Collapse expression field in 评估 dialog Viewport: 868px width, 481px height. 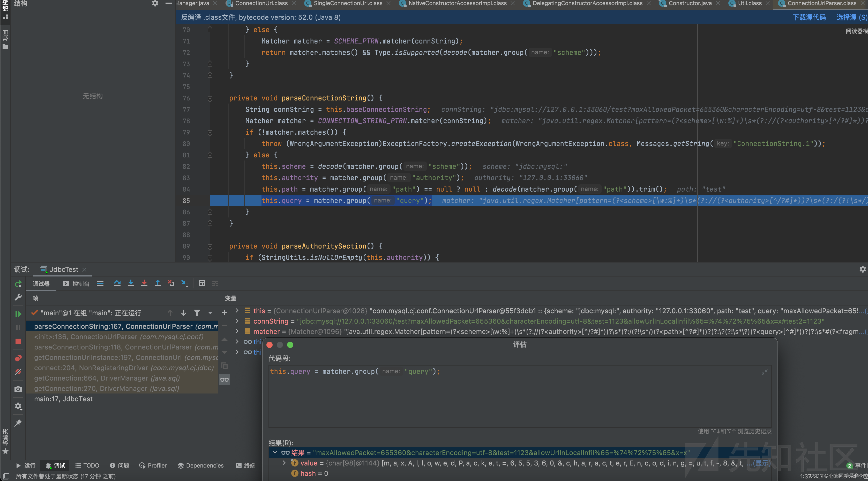[764, 372]
